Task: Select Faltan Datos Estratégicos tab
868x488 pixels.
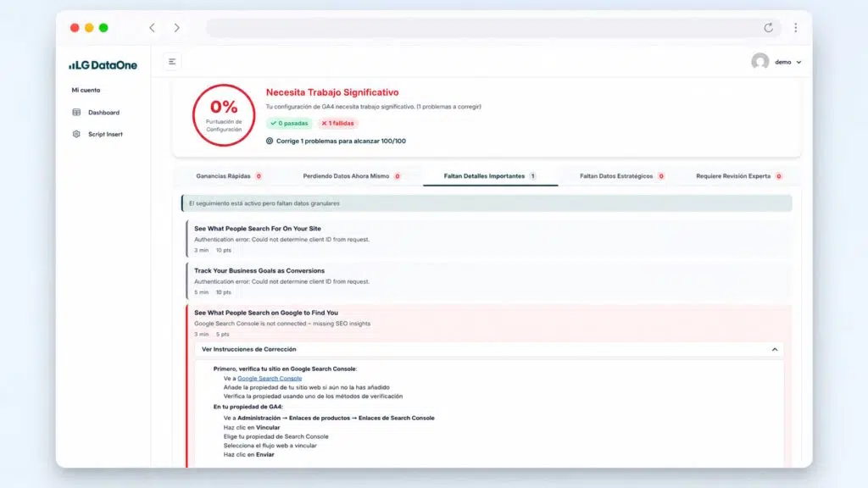Action: (x=621, y=176)
